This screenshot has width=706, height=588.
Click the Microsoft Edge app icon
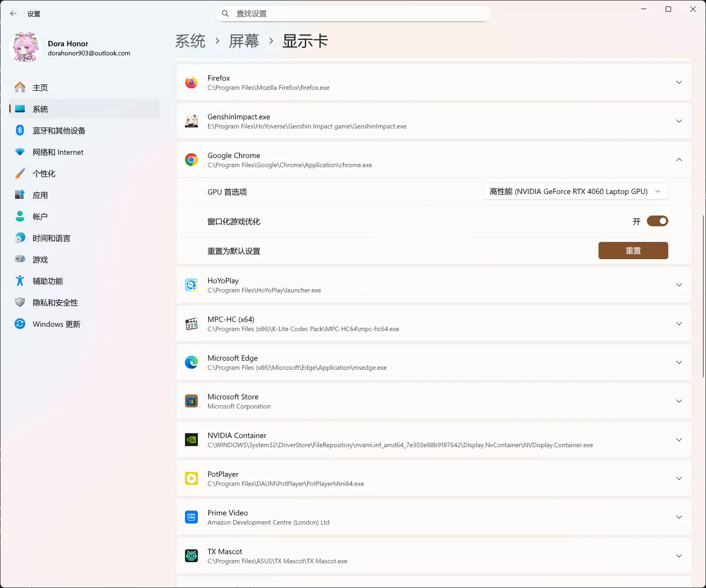[x=191, y=362]
